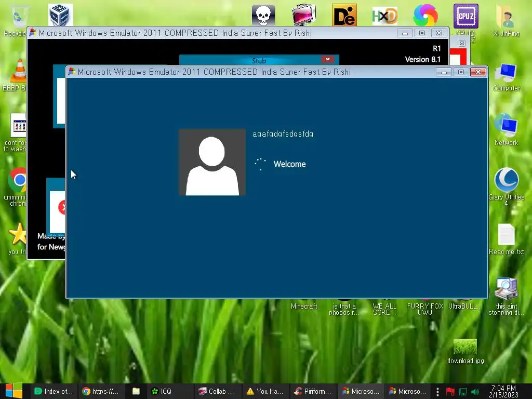532x399 pixels.
Task: Click 'WE ALL SCRE...' desktop icon label
Action: [384, 310]
